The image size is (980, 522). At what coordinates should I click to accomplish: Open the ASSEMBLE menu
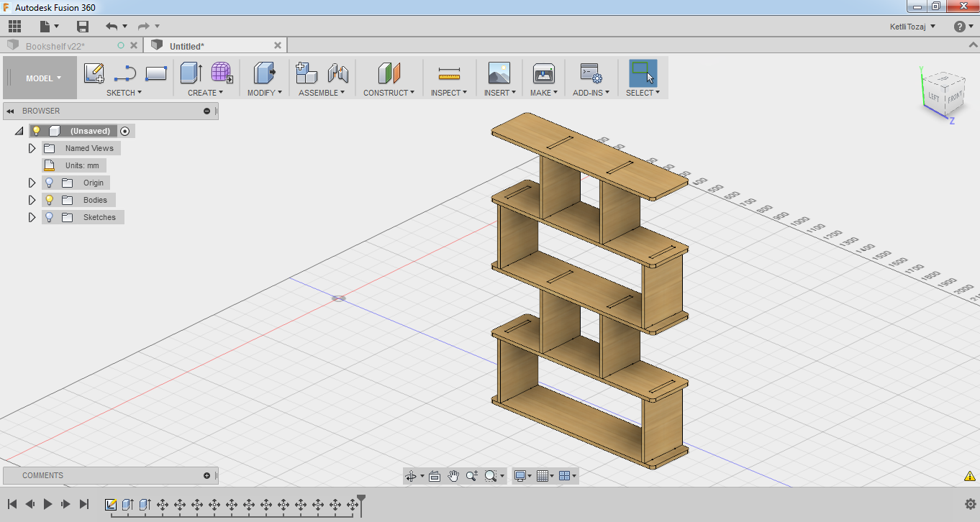click(322, 93)
